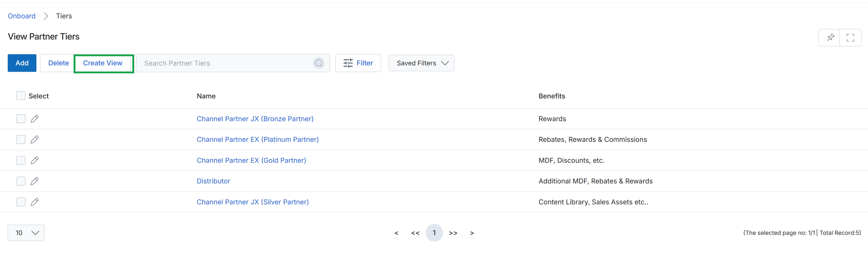Click the Add button
868x263 pixels.
coord(22,63)
